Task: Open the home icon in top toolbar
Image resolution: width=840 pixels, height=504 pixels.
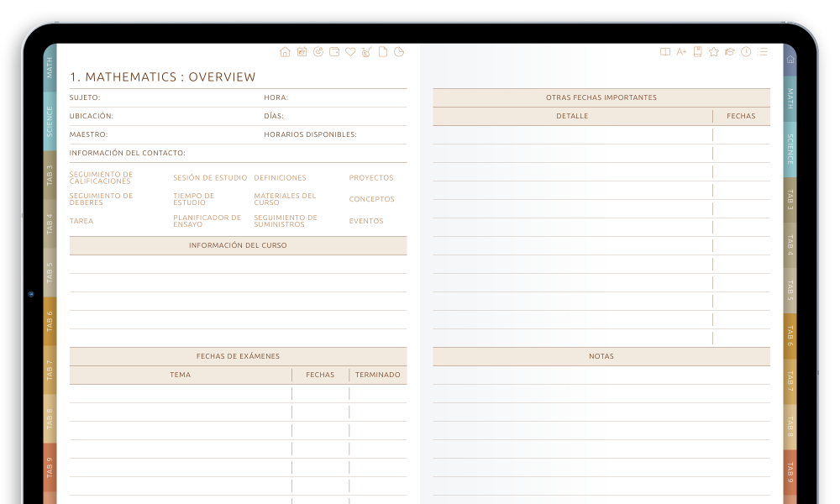Action: point(285,52)
